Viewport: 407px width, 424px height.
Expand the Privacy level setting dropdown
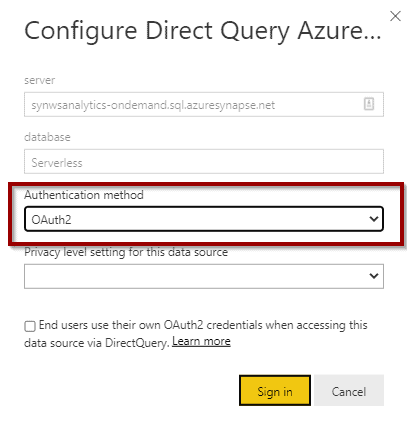click(x=204, y=276)
